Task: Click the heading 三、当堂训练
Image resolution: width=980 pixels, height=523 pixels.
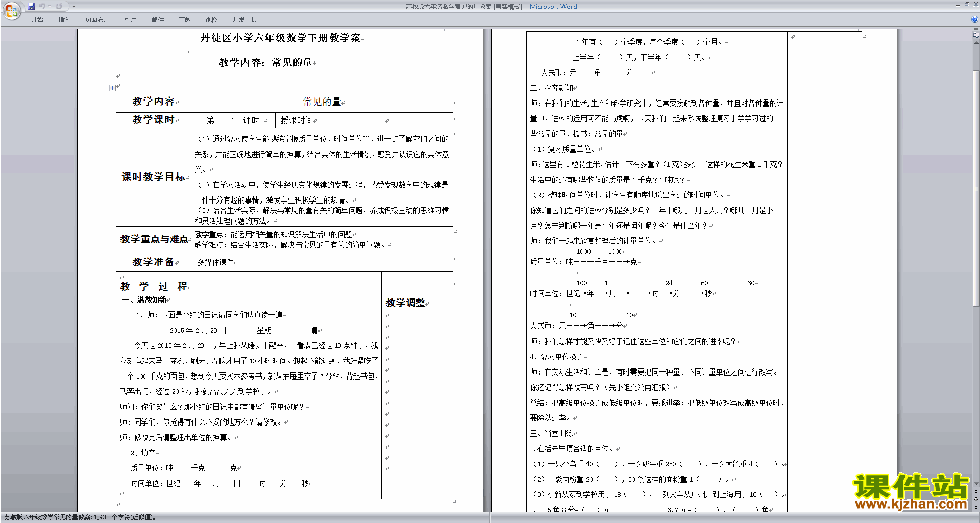Action: 552,433
